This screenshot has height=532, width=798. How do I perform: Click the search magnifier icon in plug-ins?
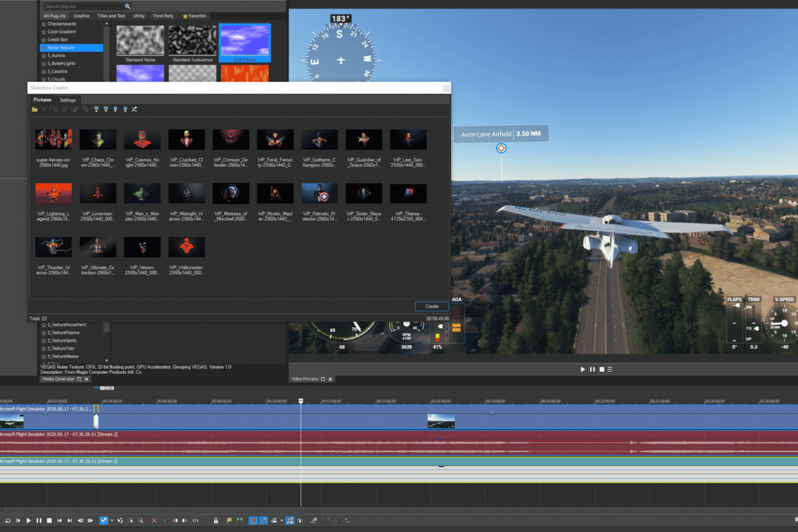[127, 6]
